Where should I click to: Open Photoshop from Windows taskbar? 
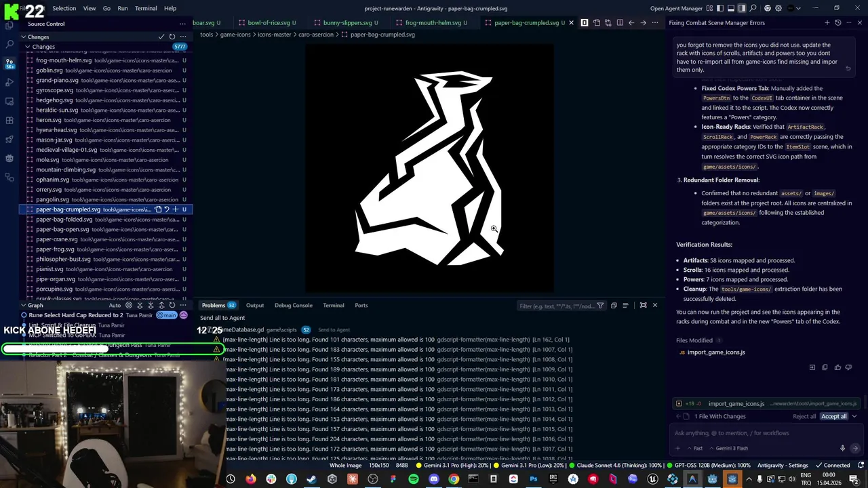(533, 479)
